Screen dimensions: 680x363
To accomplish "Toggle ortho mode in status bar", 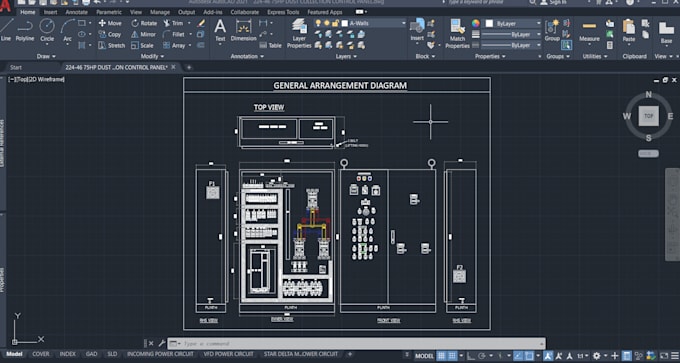I will (471, 356).
